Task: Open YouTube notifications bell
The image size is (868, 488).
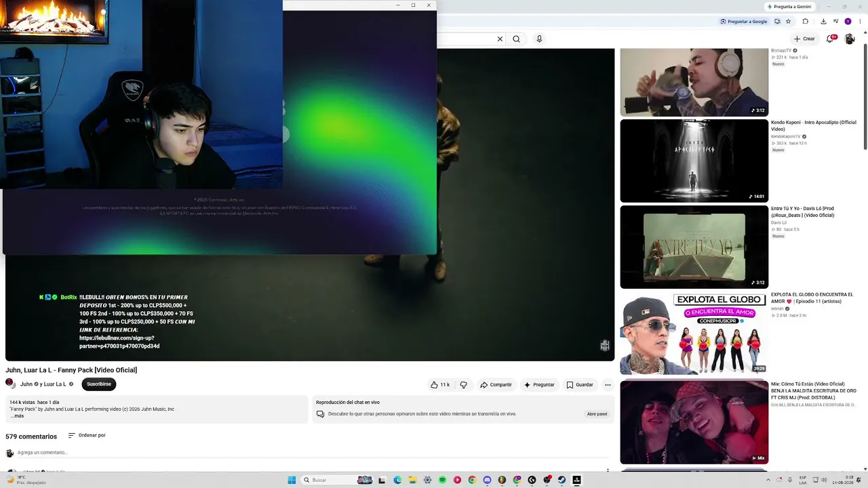Action: point(830,39)
